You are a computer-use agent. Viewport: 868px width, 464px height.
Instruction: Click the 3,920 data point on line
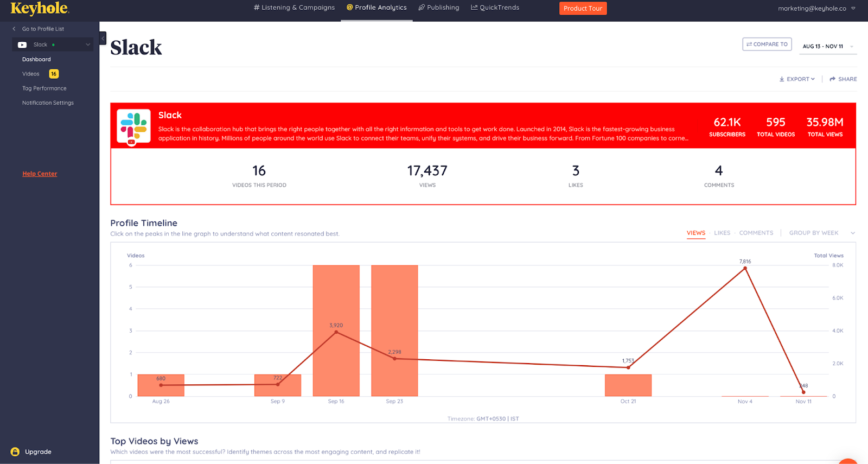336,332
